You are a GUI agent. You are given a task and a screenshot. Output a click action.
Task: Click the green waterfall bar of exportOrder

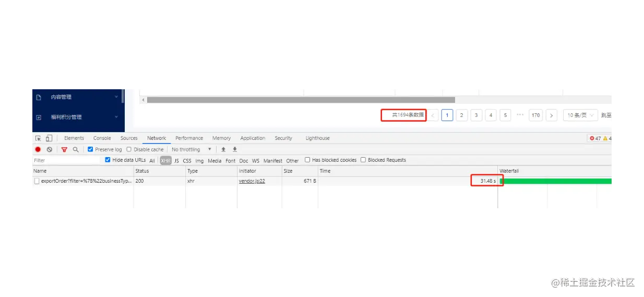coord(556,181)
